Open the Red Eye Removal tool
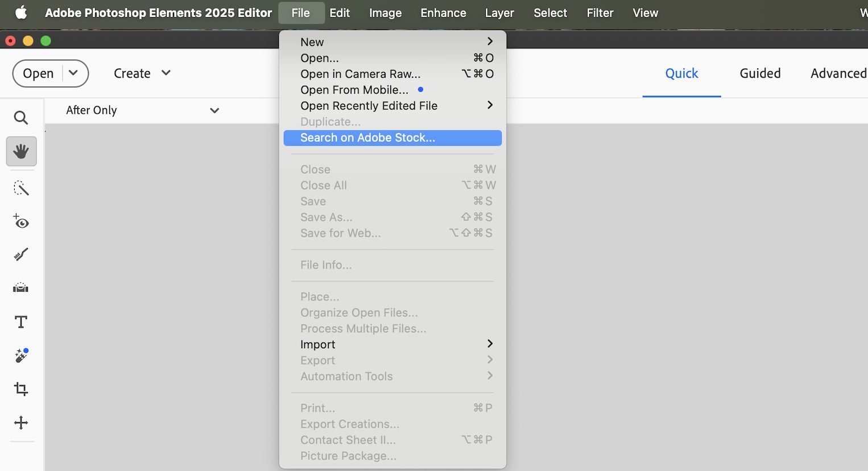Viewport: 868px width, 471px height. click(21, 222)
